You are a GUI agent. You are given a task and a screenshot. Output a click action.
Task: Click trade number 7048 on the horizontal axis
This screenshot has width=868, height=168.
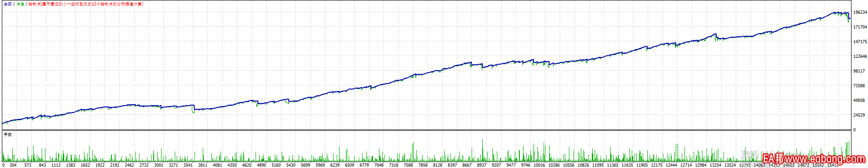click(379, 165)
